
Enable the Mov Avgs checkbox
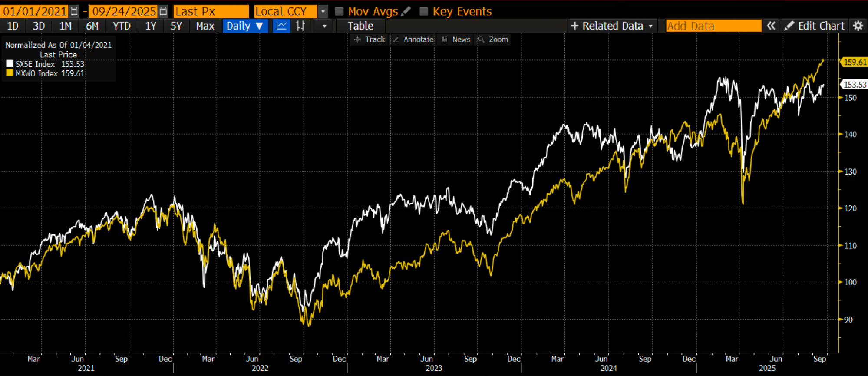click(340, 11)
